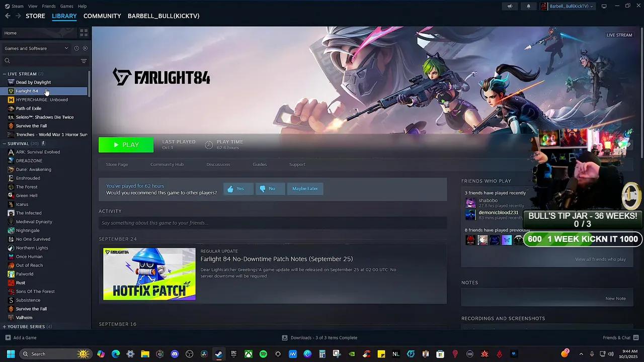Select Sekiro: Shadows Die Twice
Screen dimensions: 644x362
44,117
